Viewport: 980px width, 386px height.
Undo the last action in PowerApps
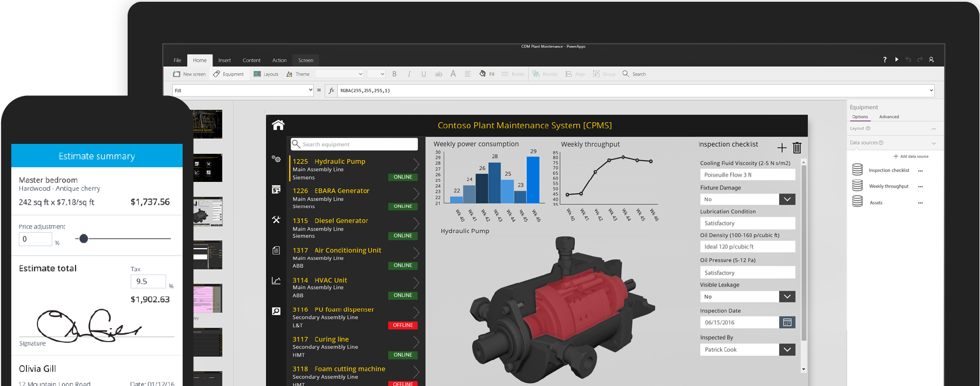click(908, 60)
